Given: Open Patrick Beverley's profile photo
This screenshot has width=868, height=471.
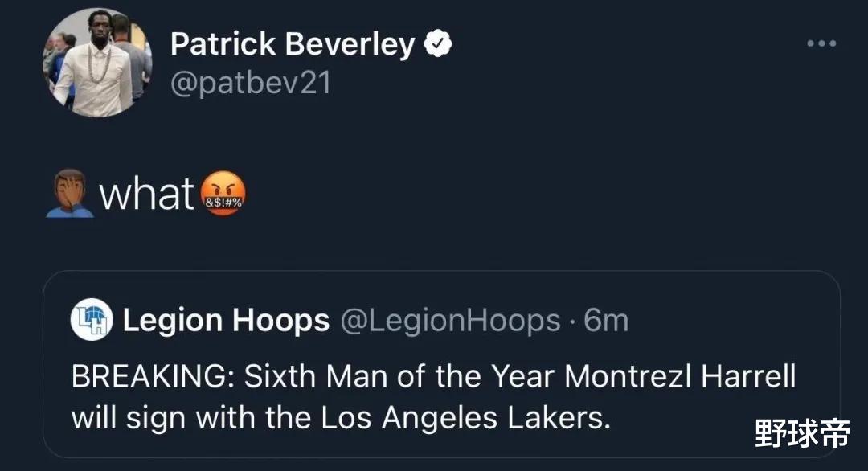Looking at the screenshot, I should coord(96,64).
